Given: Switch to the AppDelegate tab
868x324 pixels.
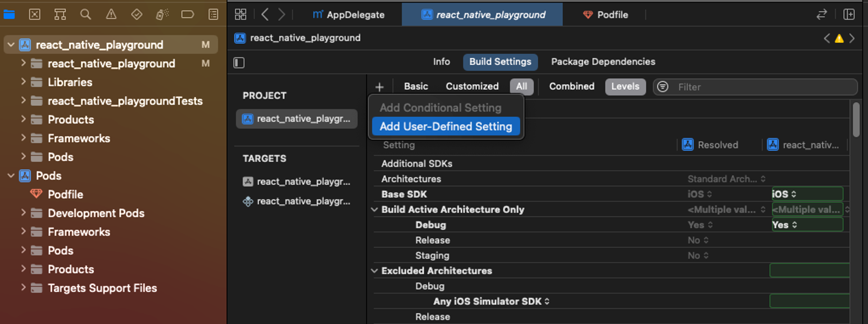Looking at the screenshot, I should click(349, 15).
